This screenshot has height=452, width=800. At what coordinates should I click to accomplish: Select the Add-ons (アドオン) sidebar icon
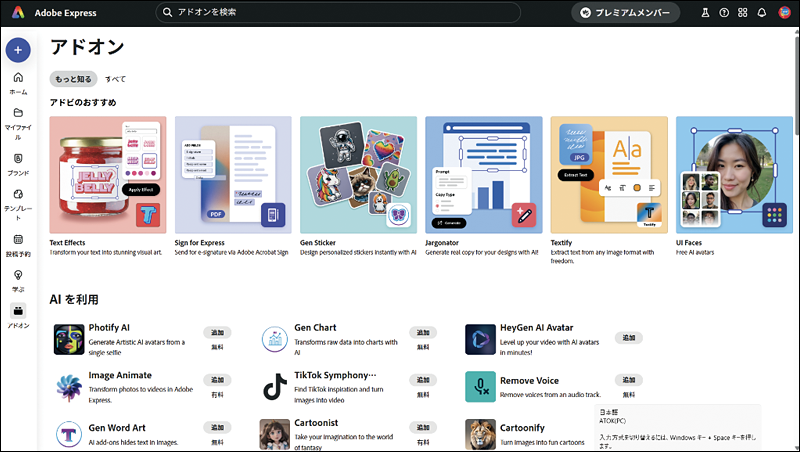pyautogui.click(x=18, y=311)
